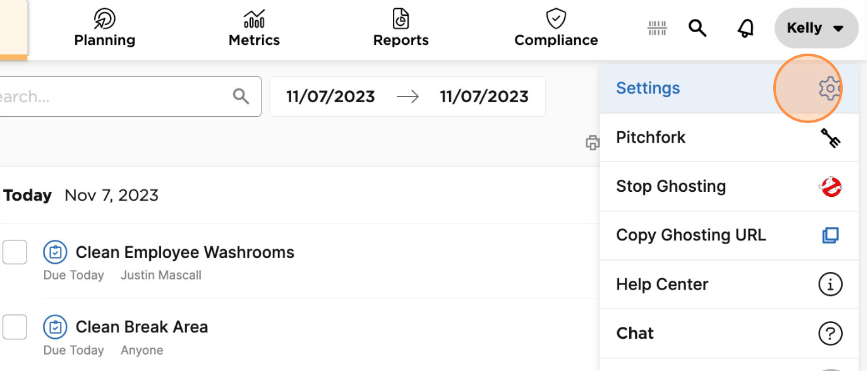Click the header search magnifier icon
This screenshot has width=868, height=371.
(697, 28)
